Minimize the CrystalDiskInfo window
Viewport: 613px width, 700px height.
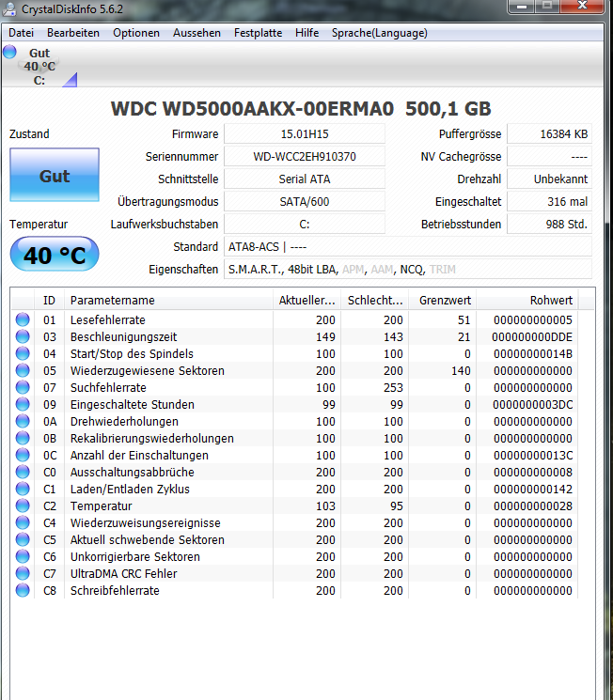pos(522,6)
